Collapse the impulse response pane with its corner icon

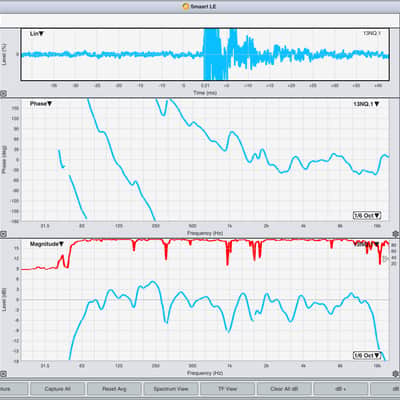[x=3, y=94]
